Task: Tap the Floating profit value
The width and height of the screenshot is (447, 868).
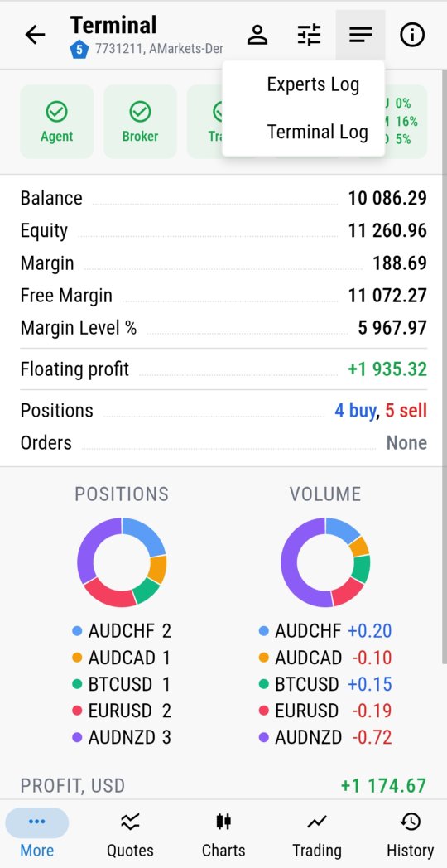Action: coord(387,369)
